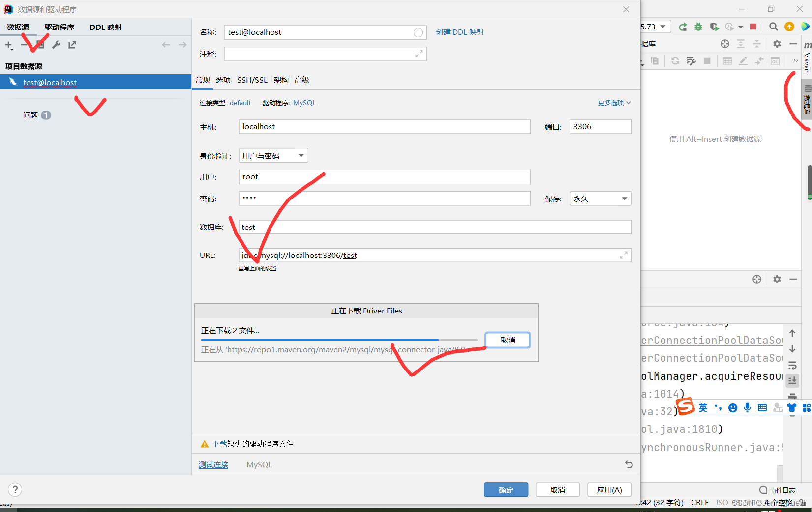
Task: Toggle Sogou English/Chinese mode button
Action: 703,407
